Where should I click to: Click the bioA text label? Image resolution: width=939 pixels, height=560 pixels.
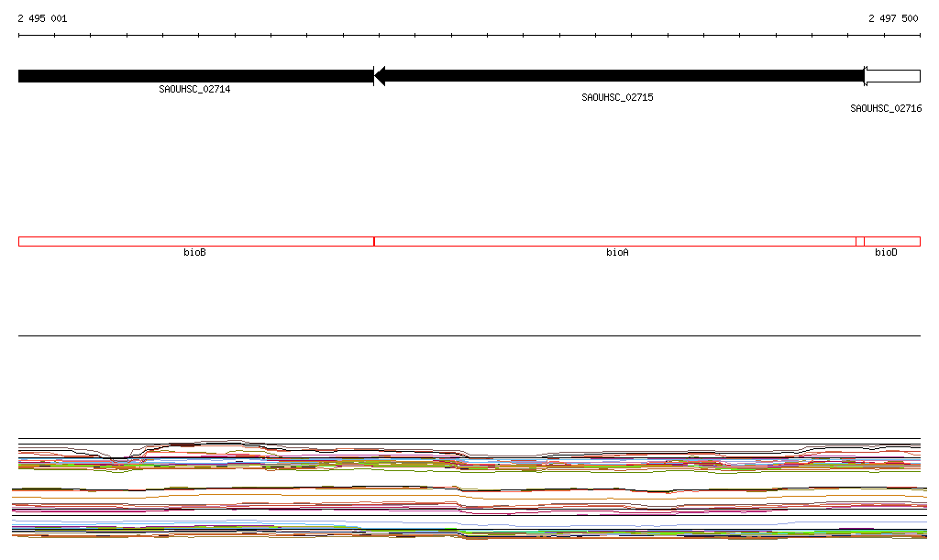point(617,252)
